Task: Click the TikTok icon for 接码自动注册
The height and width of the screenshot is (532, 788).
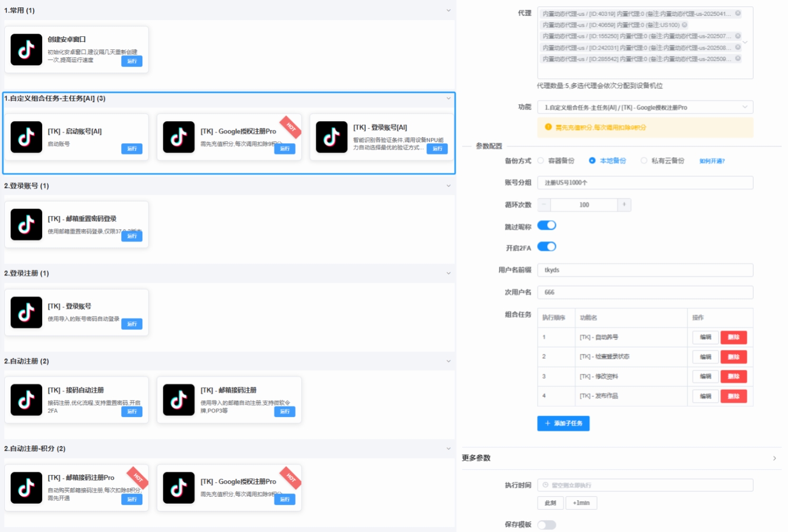Action: (26, 400)
